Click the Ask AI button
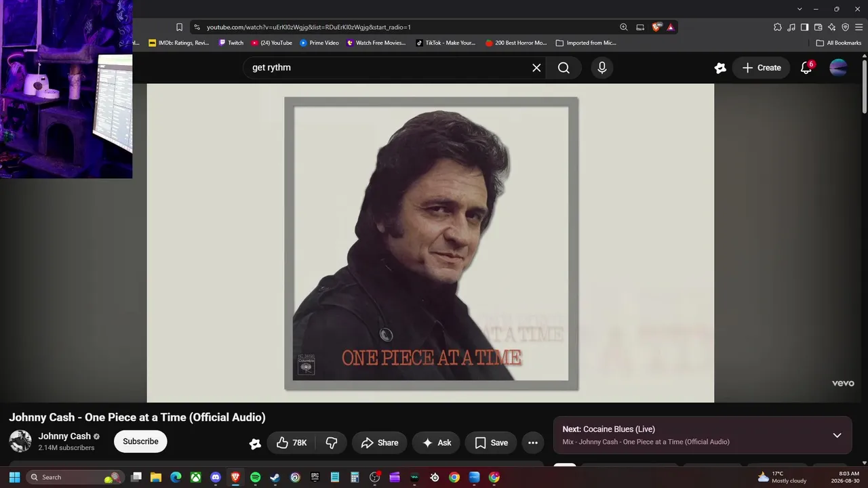 tap(436, 443)
